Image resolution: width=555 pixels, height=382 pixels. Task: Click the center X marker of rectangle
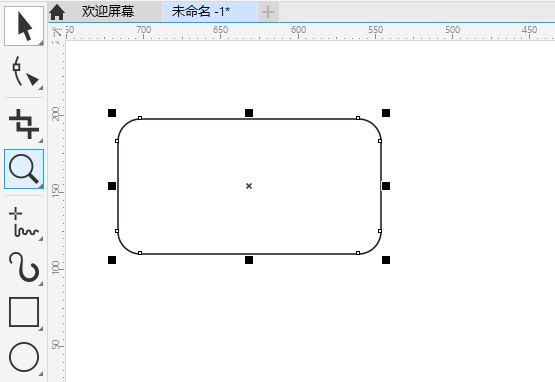pos(249,186)
